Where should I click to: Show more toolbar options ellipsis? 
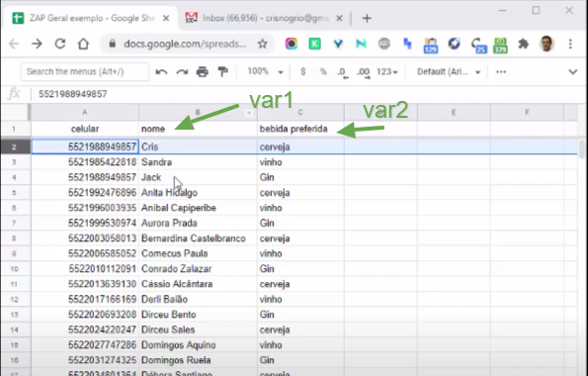(x=501, y=72)
